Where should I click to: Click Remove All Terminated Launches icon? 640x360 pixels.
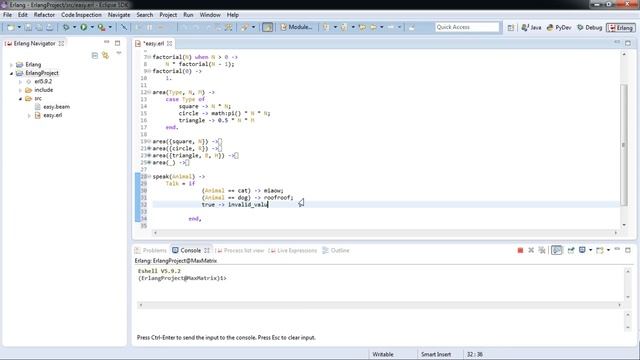coord(542,250)
